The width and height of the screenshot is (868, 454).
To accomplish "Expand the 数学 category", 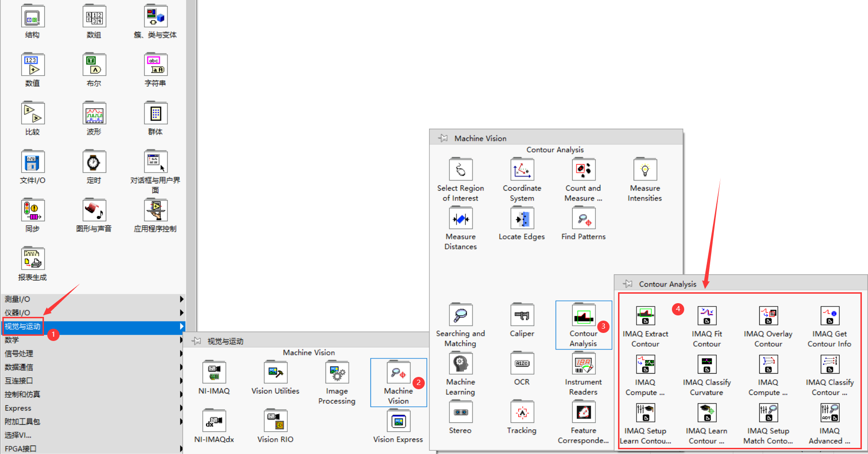I will pyautogui.click(x=93, y=340).
